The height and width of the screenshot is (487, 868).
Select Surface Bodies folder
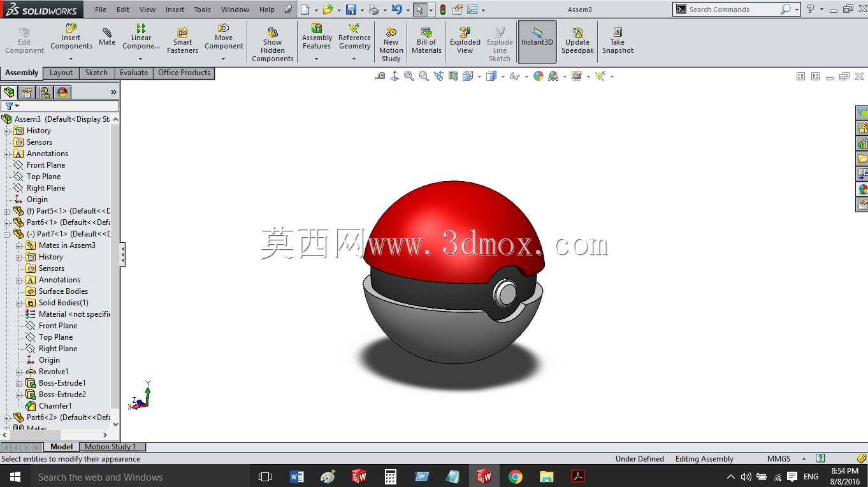tap(63, 291)
